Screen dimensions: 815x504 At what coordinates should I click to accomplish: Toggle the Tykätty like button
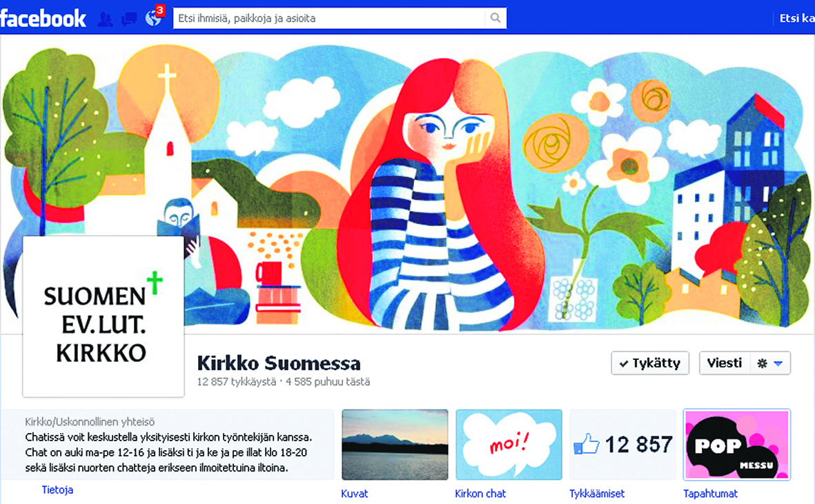click(650, 363)
